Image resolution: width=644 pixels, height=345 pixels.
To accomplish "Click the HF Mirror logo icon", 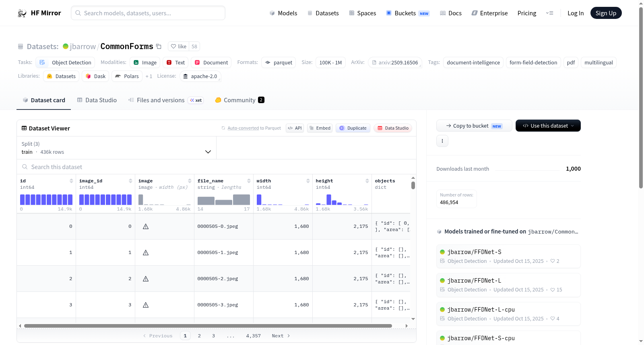I will [22, 13].
